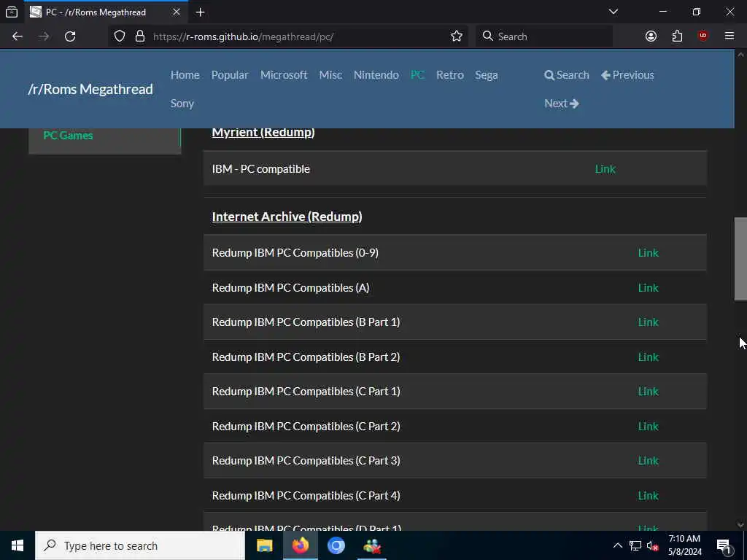Open the Misc nav item
Image resolution: width=747 pixels, height=560 pixels.
coord(330,75)
